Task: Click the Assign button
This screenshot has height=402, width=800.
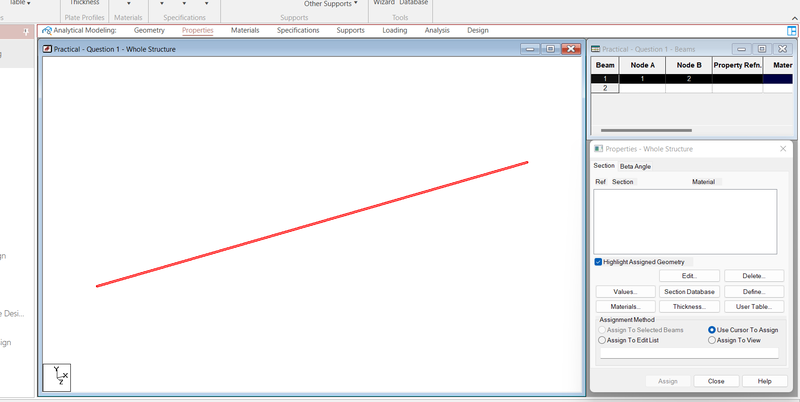Action: 668,381
